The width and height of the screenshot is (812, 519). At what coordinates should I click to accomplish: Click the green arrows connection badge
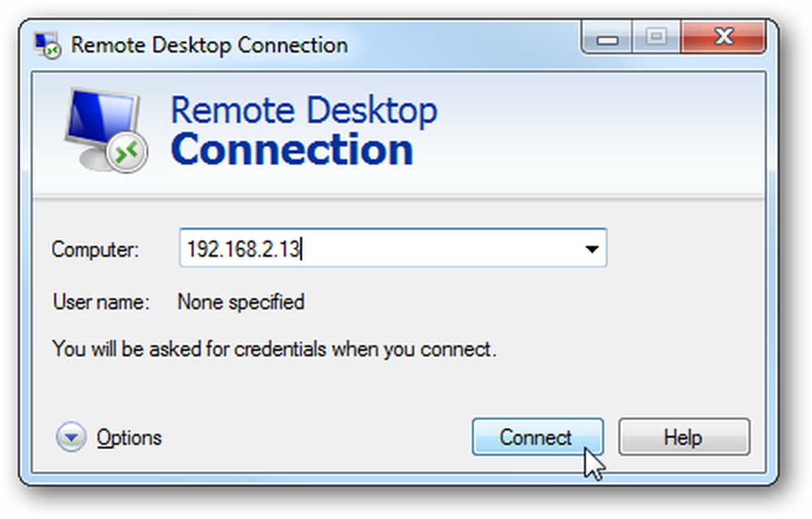(127, 152)
